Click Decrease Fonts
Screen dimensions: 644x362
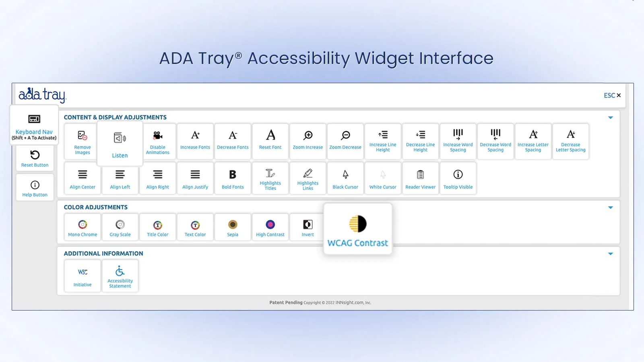coord(233,142)
